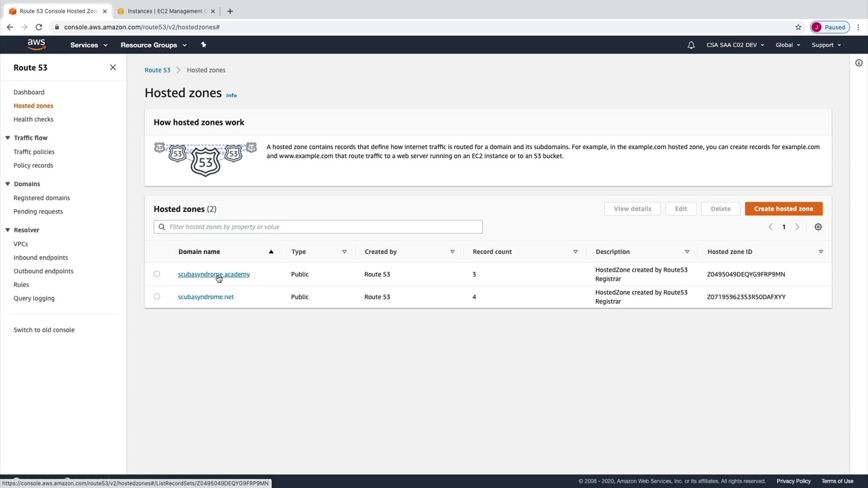
Task: Open table preferences gear icon
Action: point(818,227)
